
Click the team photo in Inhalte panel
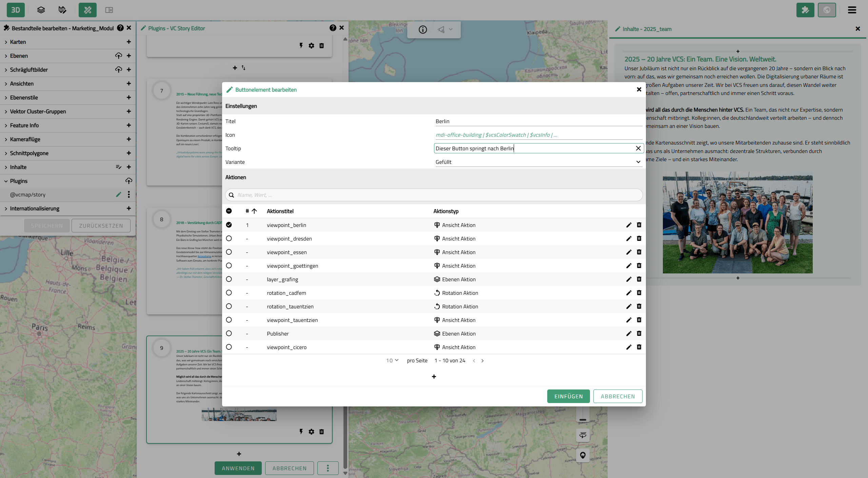point(738,223)
